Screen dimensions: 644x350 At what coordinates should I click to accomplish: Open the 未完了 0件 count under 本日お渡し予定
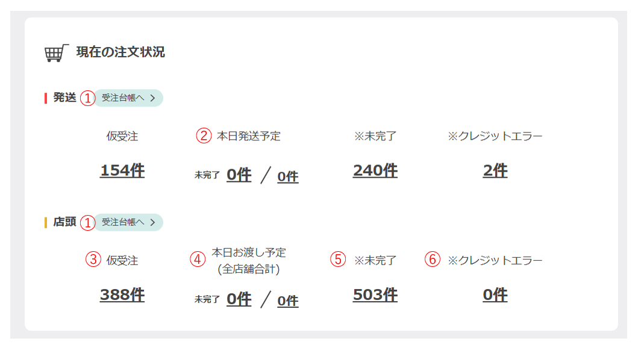pos(239,299)
